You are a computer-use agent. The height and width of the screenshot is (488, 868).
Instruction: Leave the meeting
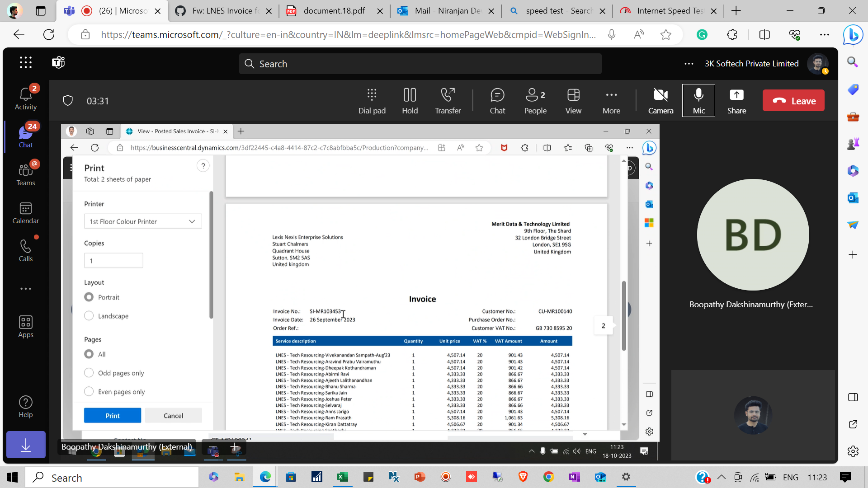pos(793,100)
